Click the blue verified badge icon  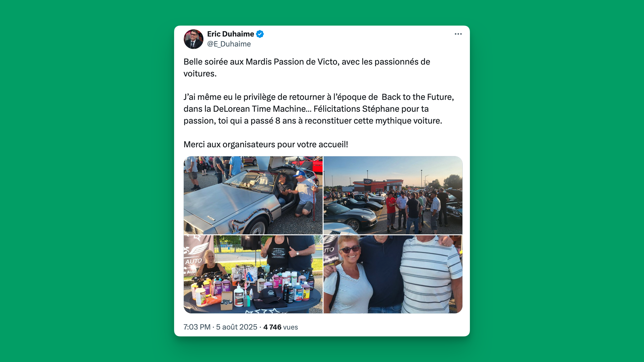260,34
